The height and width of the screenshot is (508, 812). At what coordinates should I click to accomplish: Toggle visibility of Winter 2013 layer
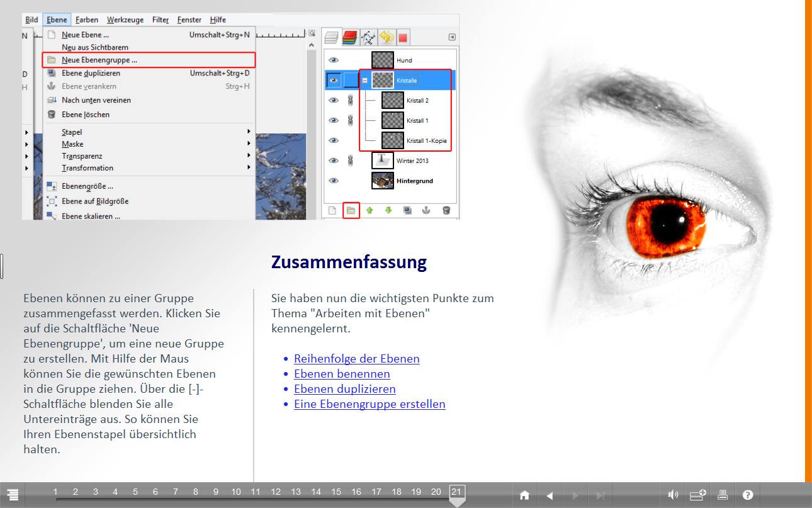[x=334, y=161]
